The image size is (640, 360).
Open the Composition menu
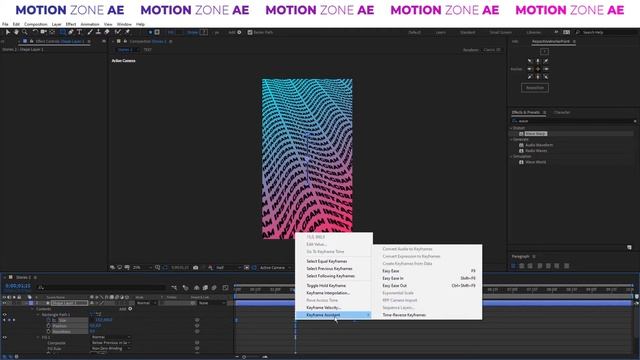[x=36, y=24]
